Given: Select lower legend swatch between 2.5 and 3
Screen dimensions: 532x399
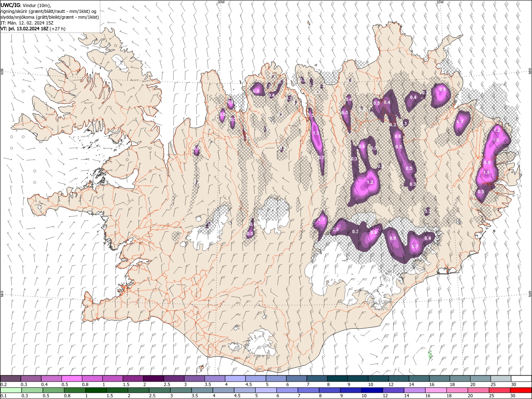Looking at the screenshot, I should point(160,390).
